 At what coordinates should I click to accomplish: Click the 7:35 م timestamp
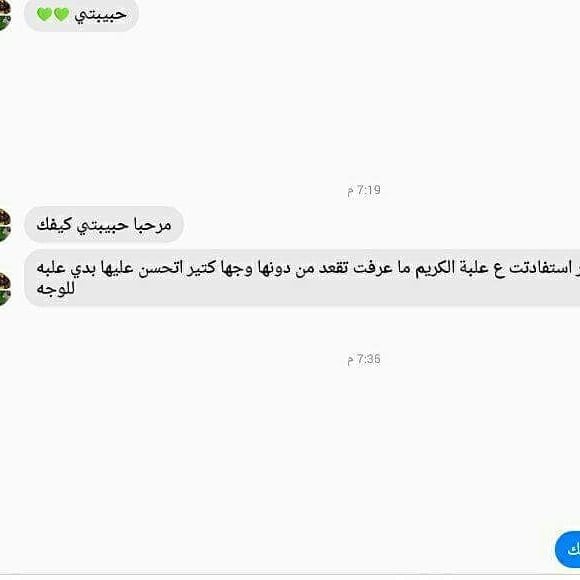click(364, 359)
